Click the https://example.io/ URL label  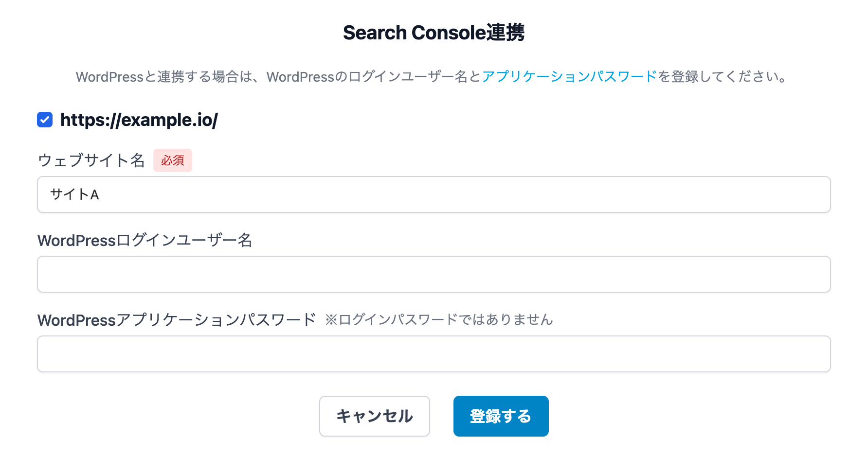pos(139,120)
